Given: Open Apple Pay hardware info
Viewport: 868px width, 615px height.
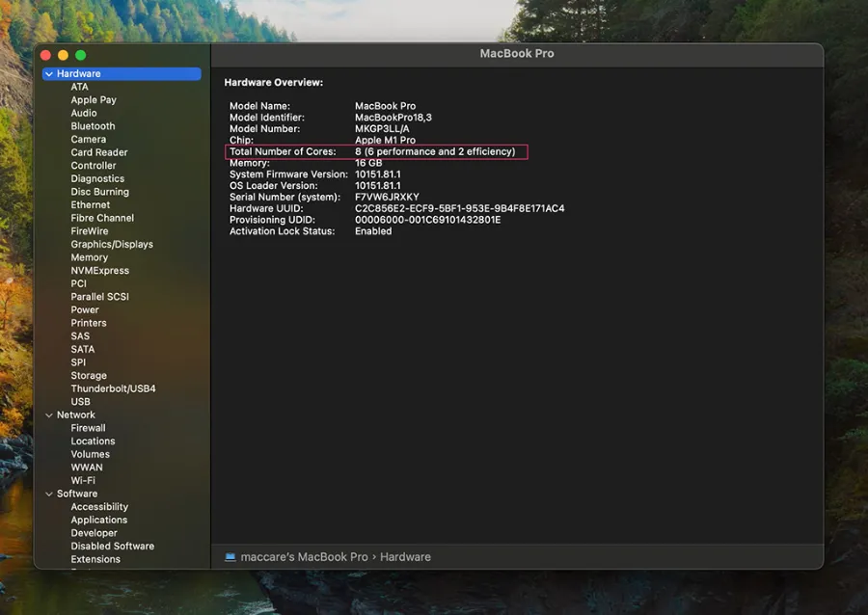Looking at the screenshot, I should click(x=94, y=100).
